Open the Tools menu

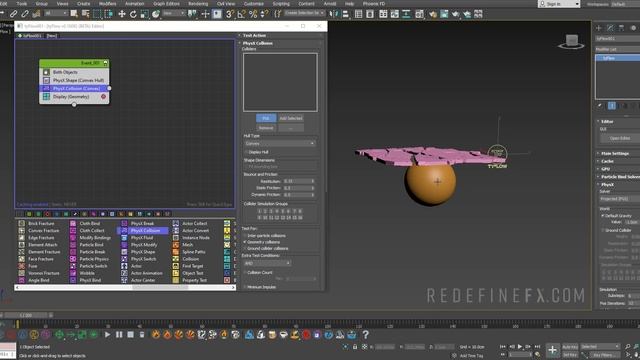click(22, 4)
